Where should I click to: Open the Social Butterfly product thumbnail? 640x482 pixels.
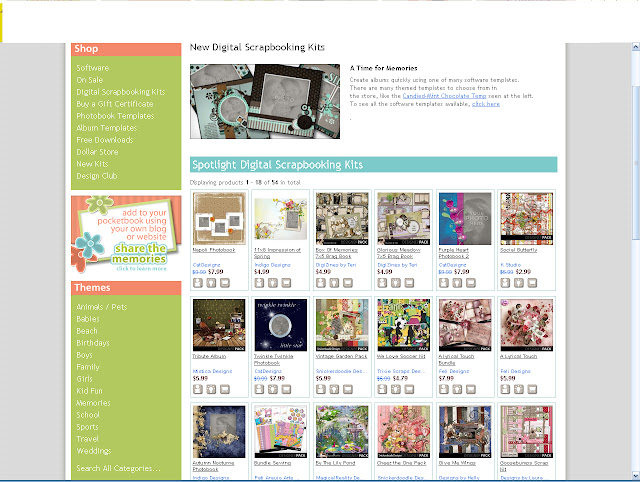click(527, 219)
